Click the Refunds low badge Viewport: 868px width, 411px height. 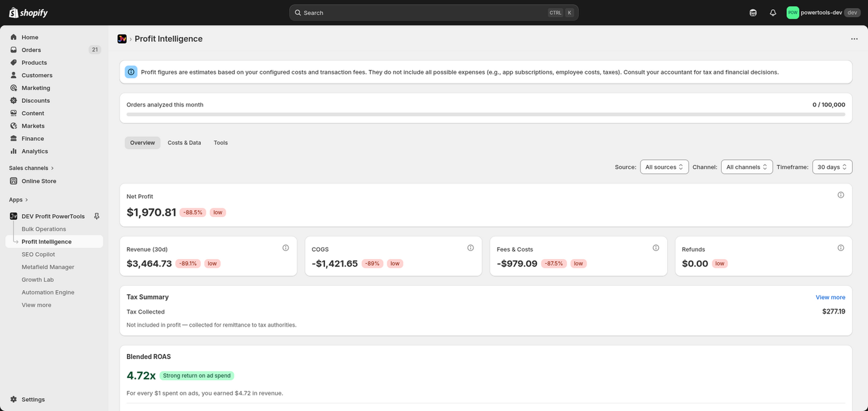pyautogui.click(x=720, y=263)
